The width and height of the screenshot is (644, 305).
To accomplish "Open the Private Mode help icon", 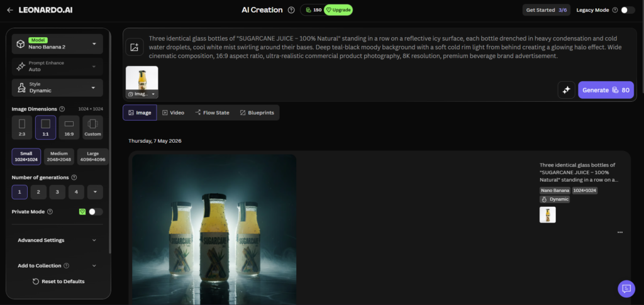I will point(50,212).
